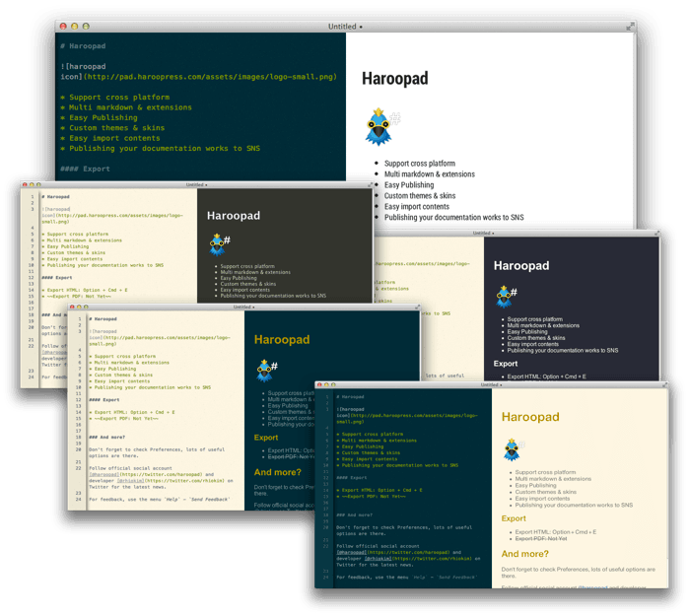Image resolution: width=689 pixels, height=616 pixels.
Task: Click the Haroopad bird logo in the white preview
Action: click(379, 126)
